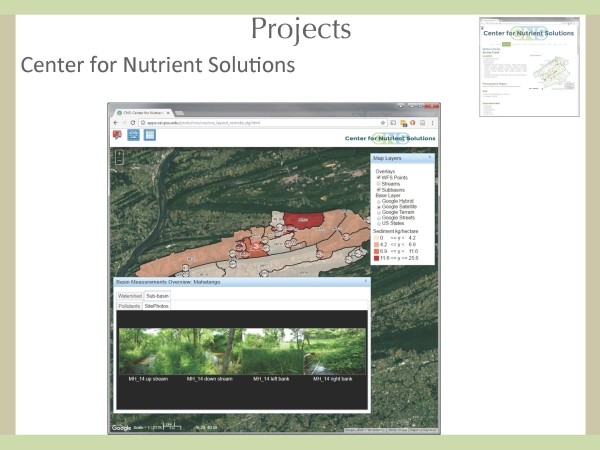
Task: Open the browser three-dot menu
Action: pos(432,123)
